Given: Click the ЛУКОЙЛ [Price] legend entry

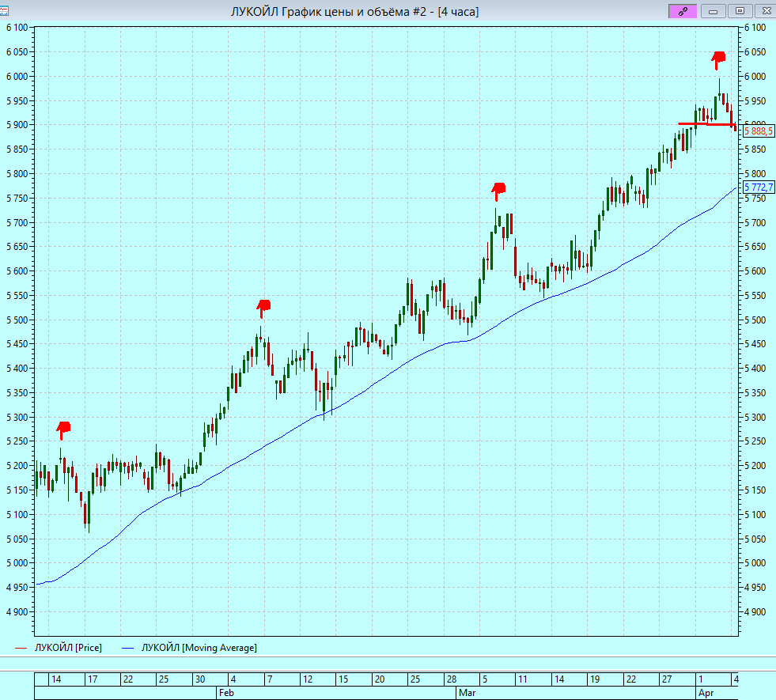Looking at the screenshot, I should point(68,648).
